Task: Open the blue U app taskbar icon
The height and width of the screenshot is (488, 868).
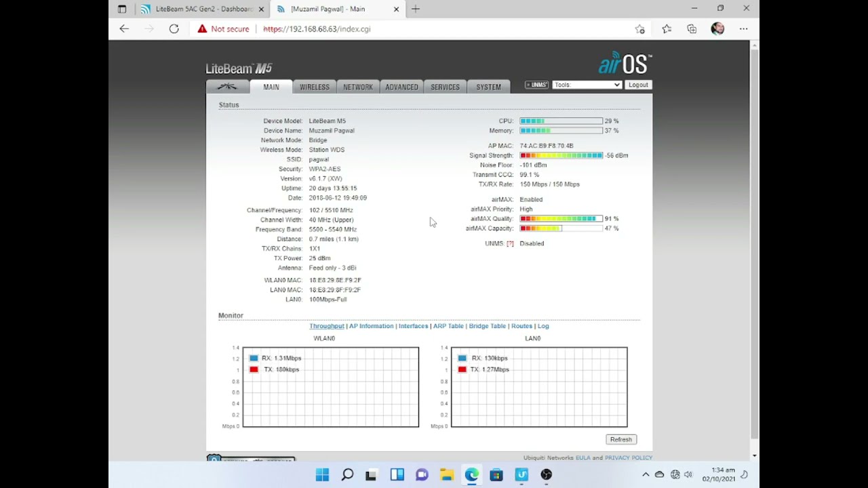Action: click(521, 474)
